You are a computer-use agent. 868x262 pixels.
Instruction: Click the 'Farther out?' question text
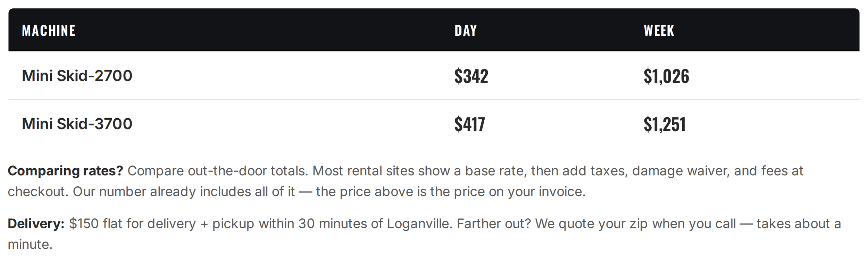494,223
